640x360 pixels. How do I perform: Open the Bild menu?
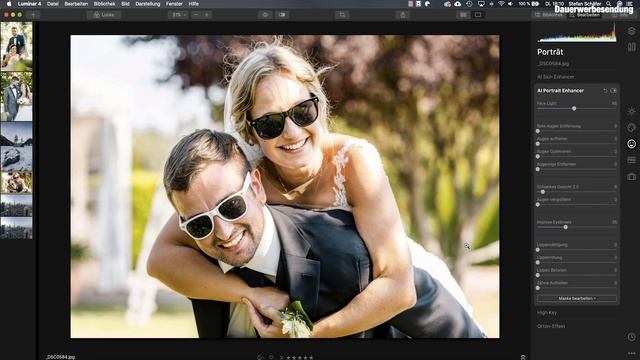tap(125, 4)
